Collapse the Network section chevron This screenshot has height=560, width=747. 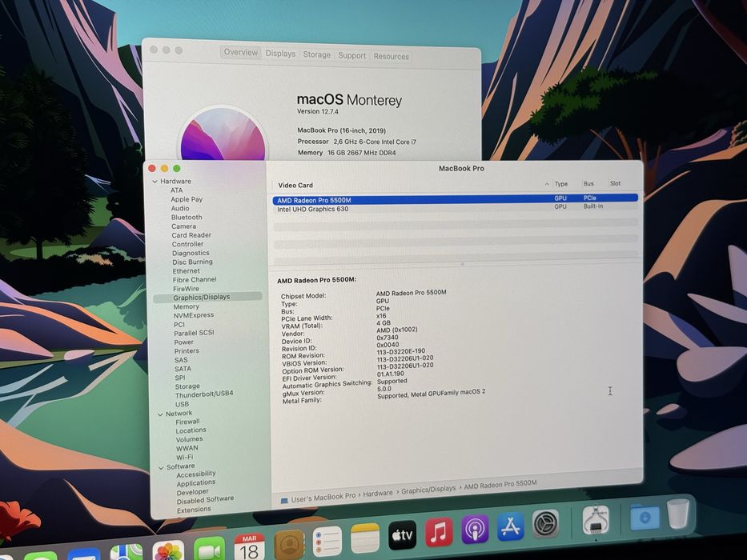160,414
